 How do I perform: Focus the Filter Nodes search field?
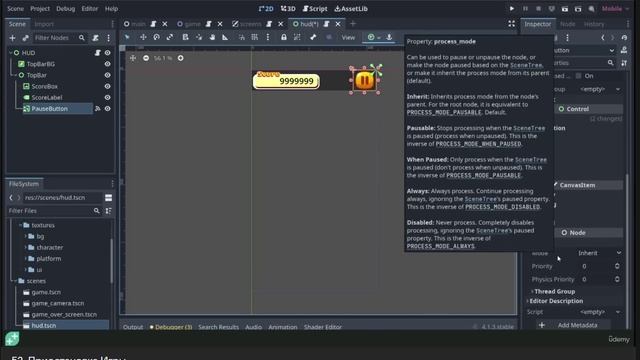[59, 38]
